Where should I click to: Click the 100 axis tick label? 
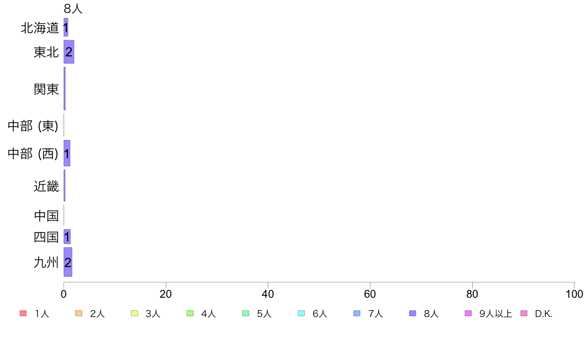point(574,294)
